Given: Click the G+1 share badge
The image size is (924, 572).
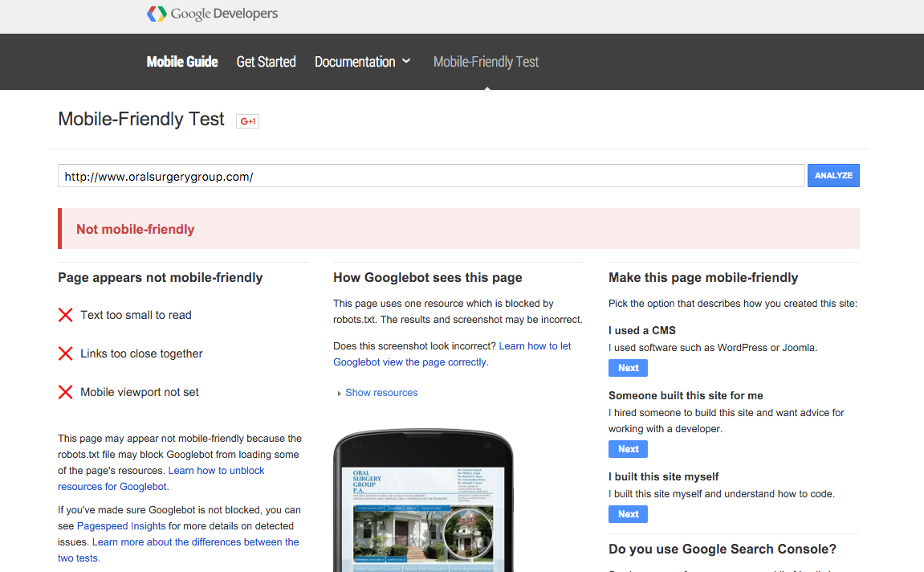Looking at the screenshot, I should pos(247,121).
